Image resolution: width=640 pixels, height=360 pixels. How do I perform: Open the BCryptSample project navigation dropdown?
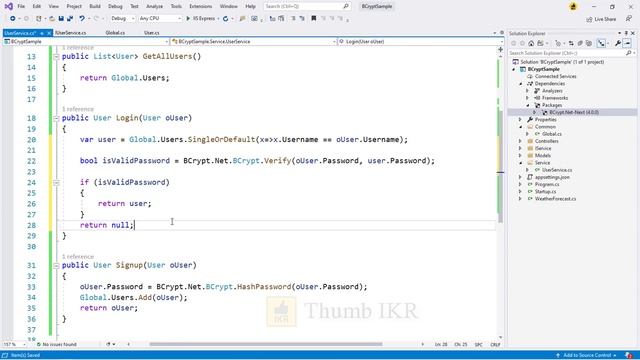click(x=86, y=42)
